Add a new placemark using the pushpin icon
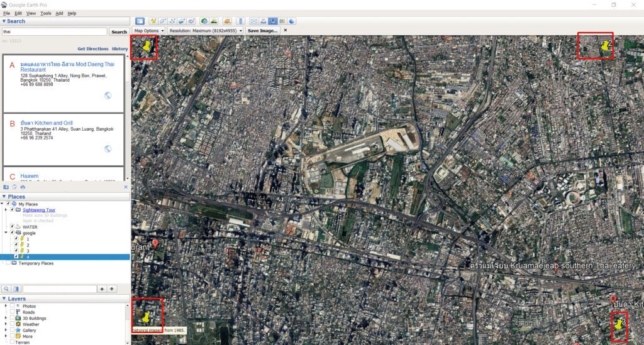This screenshot has width=644, height=345. tap(153, 21)
